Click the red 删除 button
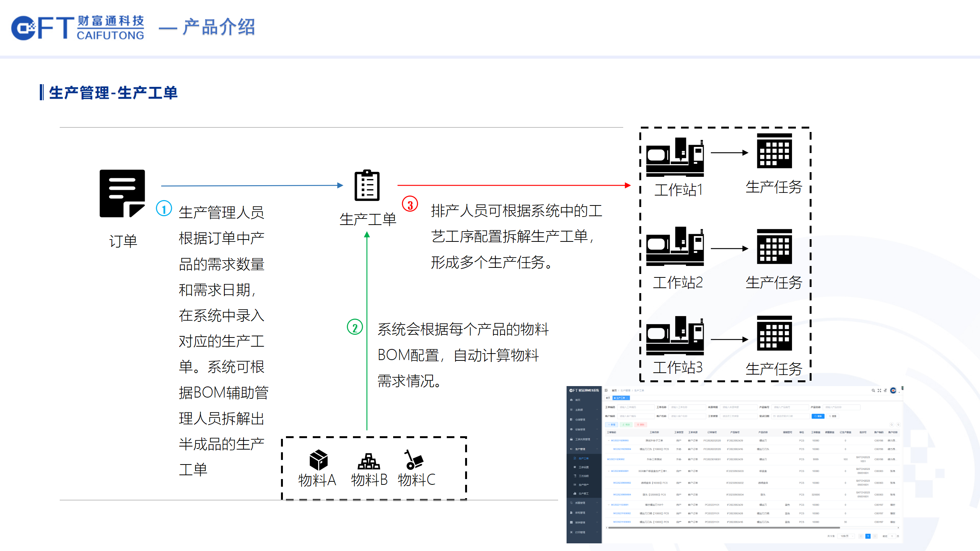 click(640, 425)
